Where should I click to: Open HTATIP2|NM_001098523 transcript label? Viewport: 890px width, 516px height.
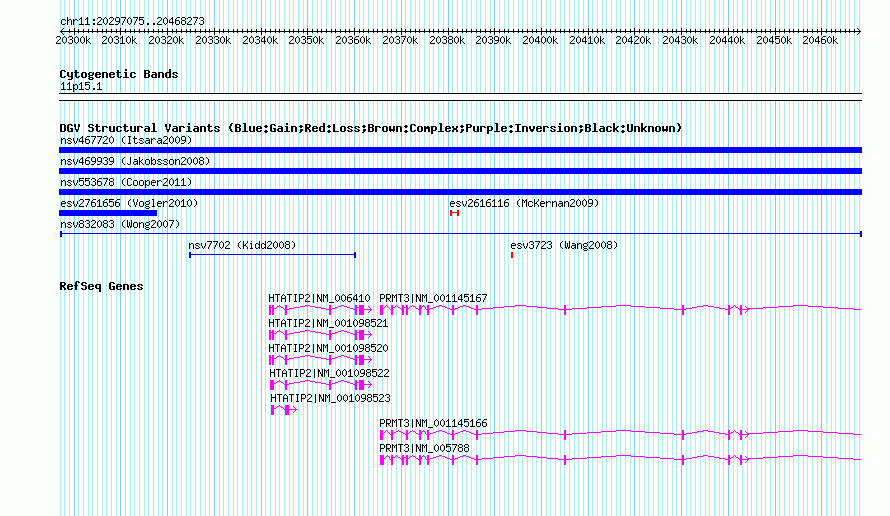pyautogui.click(x=330, y=398)
